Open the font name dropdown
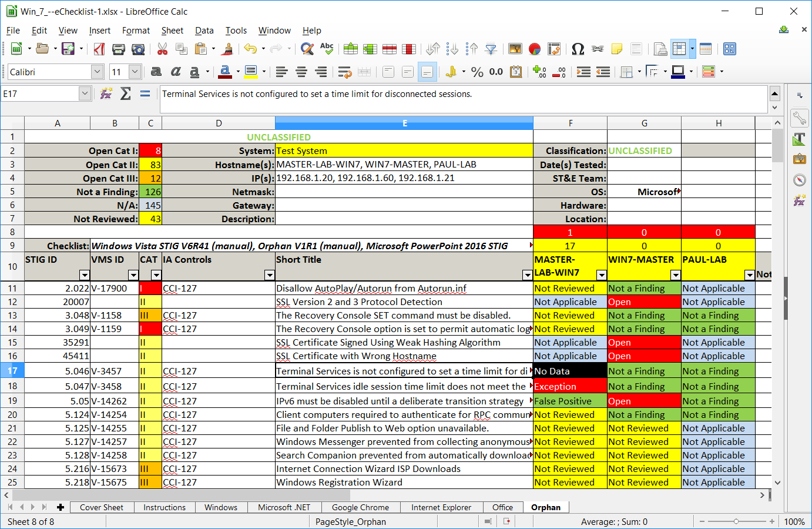This screenshot has height=529, width=812. click(97, 72)
